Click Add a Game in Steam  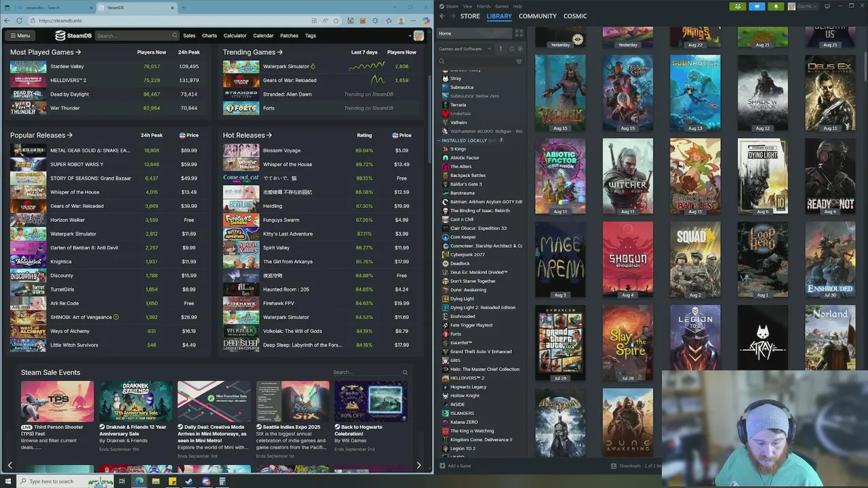pos(455,466)
